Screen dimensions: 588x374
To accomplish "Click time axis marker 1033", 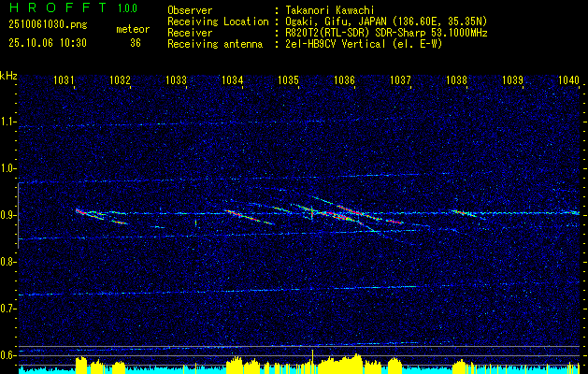I will coord(176,79).
